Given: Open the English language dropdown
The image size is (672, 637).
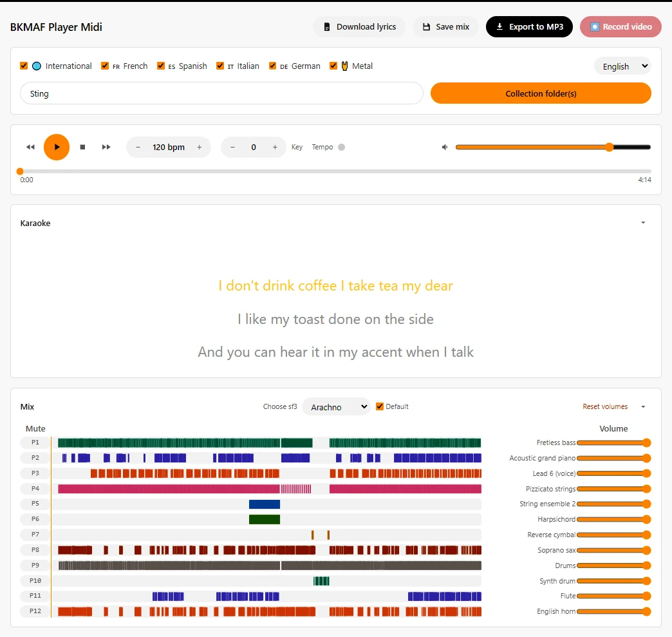Looking at the screenshot, I should coord(622,66).
